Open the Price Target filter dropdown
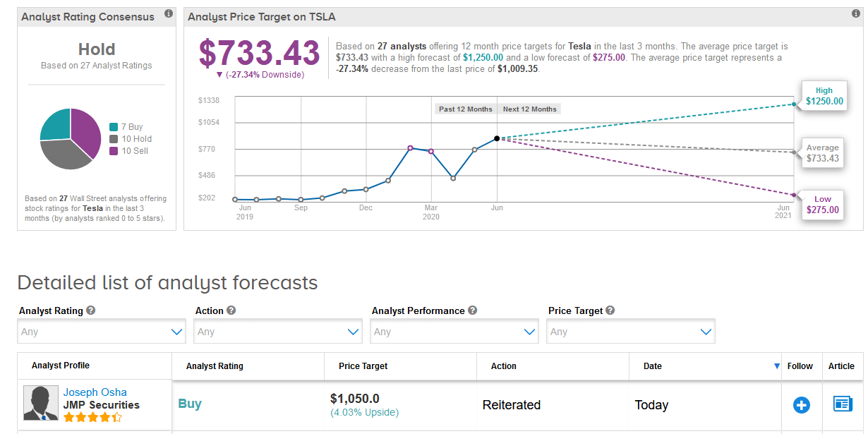The width and height of the screenshot is (868, 434). point(631,332)
